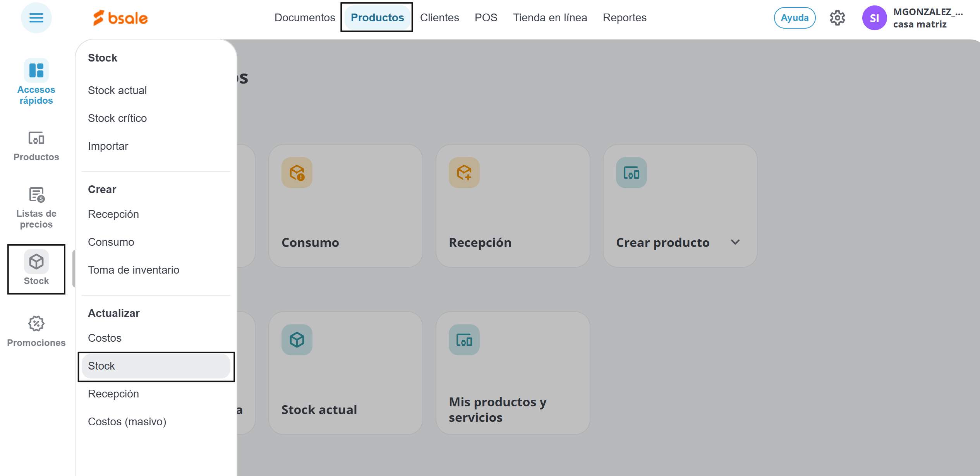Open the Reportes menu

tap(624, 18)
